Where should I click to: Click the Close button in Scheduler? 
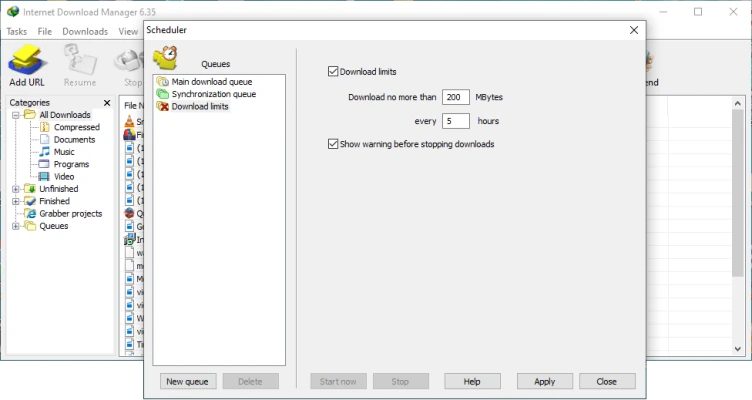point(607,382)
